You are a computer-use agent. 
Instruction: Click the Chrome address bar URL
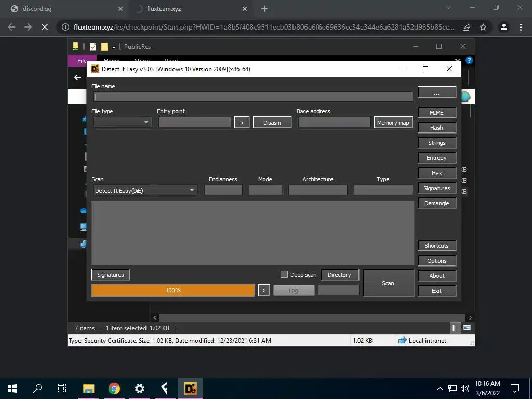coord(263,27)
